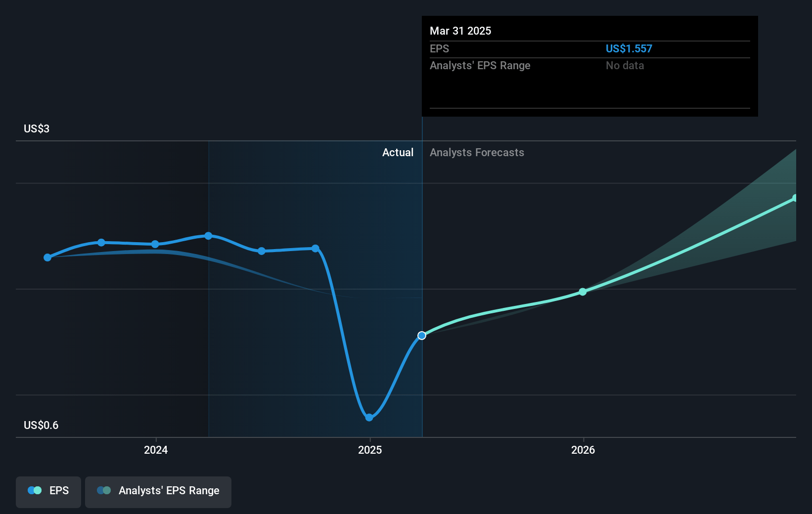Image resolution: width=812 pixels, height=514 pixels.
Task: Click the Actual region label
Action: click(x=398, y=152)
